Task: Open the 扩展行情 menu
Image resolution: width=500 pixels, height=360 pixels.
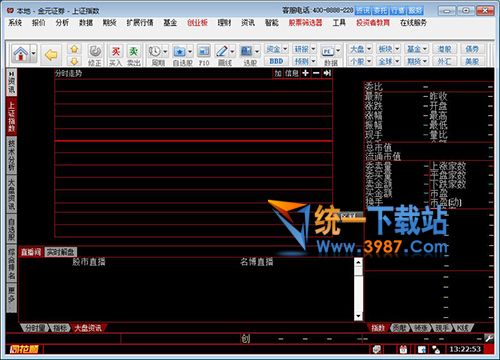Action: [x=140, y=23]
